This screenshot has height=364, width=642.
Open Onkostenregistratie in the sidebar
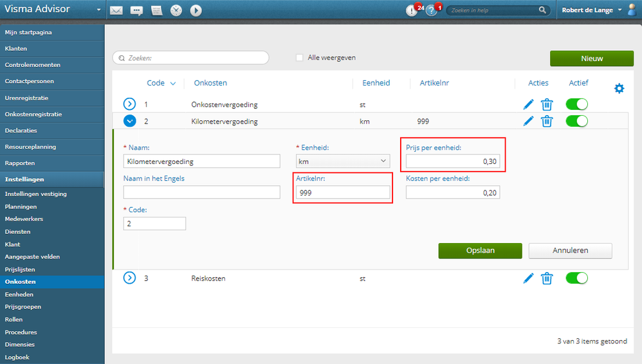[x=52, y=114]
